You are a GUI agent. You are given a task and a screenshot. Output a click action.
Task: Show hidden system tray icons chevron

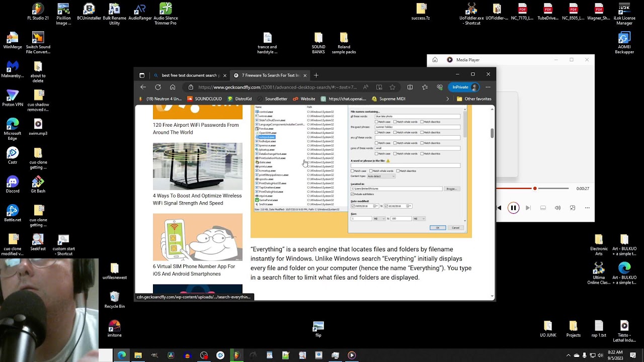click(x=569, y=355)
